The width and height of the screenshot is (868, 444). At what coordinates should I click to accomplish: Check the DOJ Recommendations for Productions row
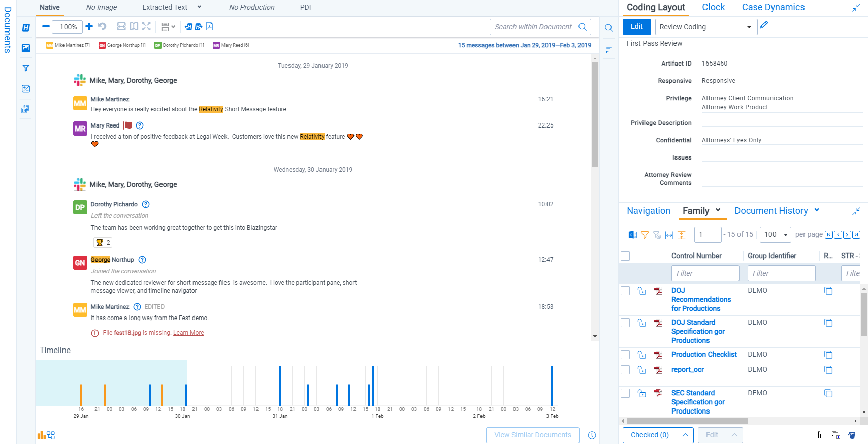(626, 291)
